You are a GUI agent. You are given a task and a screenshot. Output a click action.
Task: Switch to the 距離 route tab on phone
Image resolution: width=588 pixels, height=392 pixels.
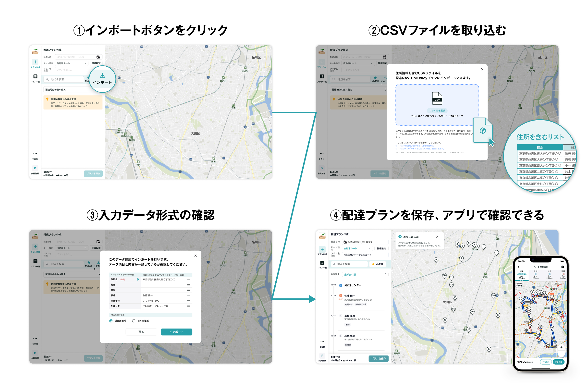(x=563, y=274)
